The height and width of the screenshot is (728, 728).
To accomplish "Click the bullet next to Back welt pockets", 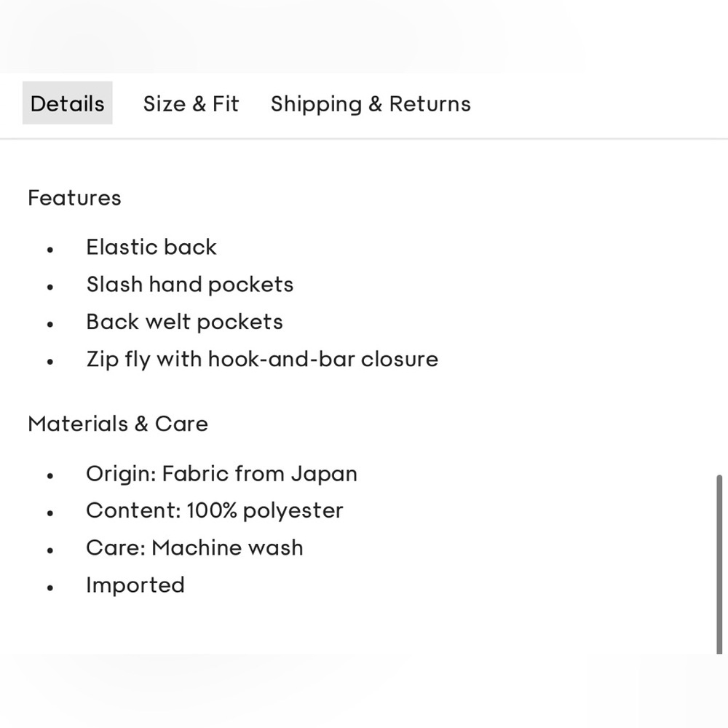I will 50,324.
